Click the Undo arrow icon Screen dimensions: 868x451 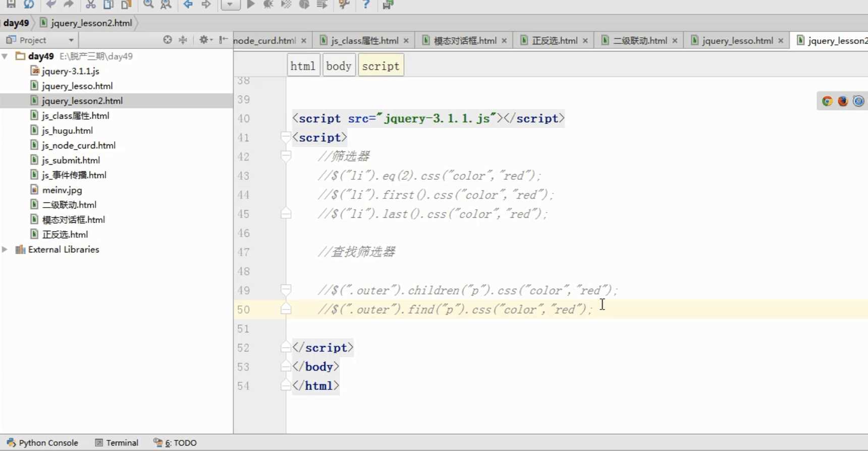(50, 4)
